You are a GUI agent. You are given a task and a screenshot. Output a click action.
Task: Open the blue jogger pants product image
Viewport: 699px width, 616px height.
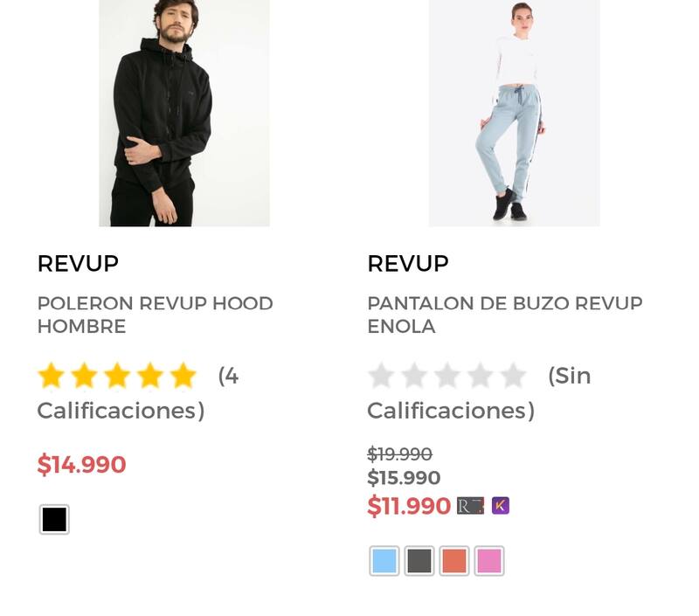point(514,114)
